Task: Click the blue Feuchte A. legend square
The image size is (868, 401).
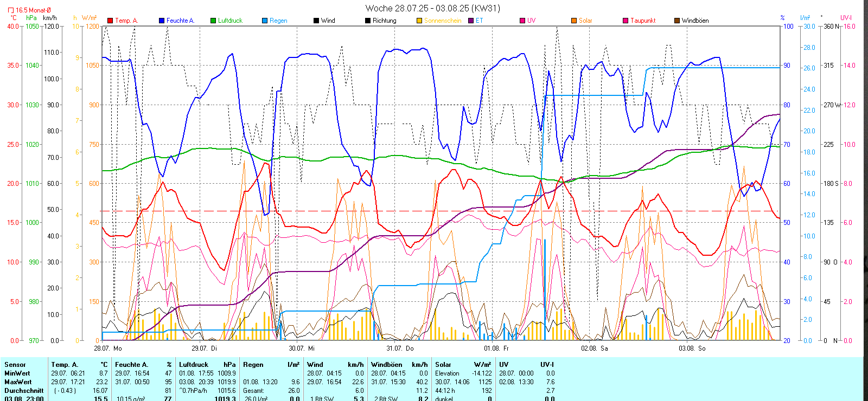Action: click(161, 21)
